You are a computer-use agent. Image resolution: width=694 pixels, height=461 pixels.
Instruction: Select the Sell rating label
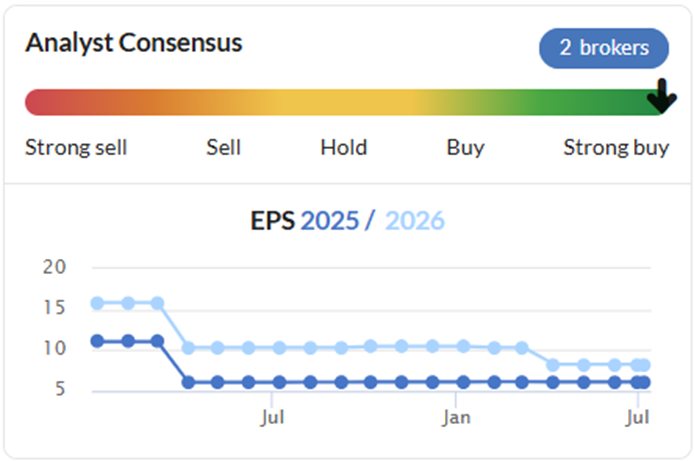(x=224, y=147)
